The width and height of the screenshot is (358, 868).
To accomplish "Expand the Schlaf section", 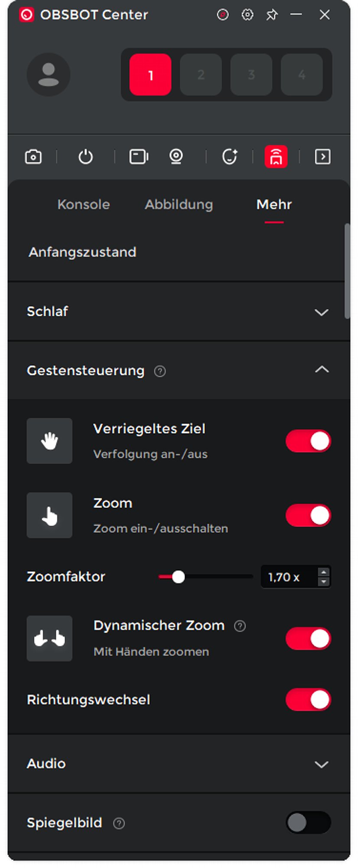I will (x=321, y=312).
